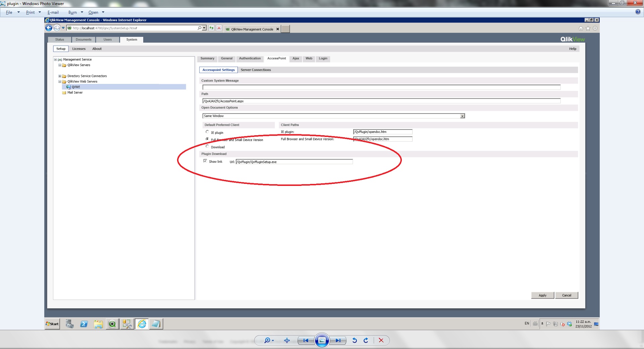Open the Authentication tab

[x=250, y=58]
